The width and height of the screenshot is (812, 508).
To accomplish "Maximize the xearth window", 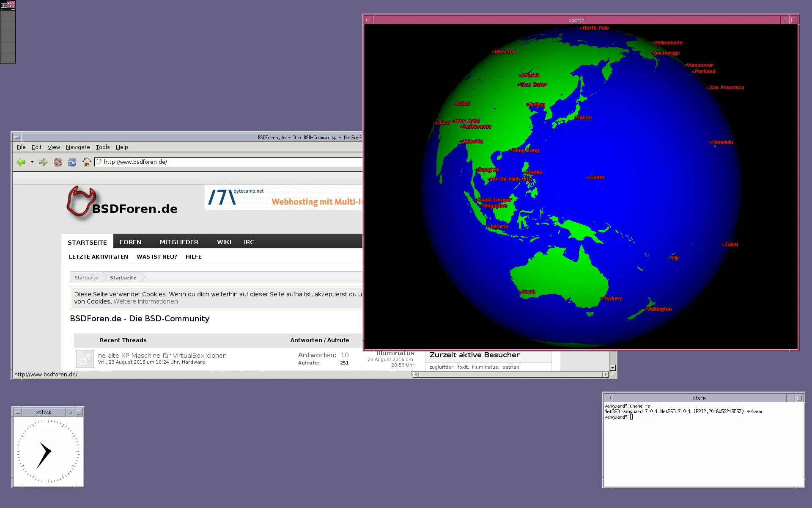I will (x=793, y=20).
